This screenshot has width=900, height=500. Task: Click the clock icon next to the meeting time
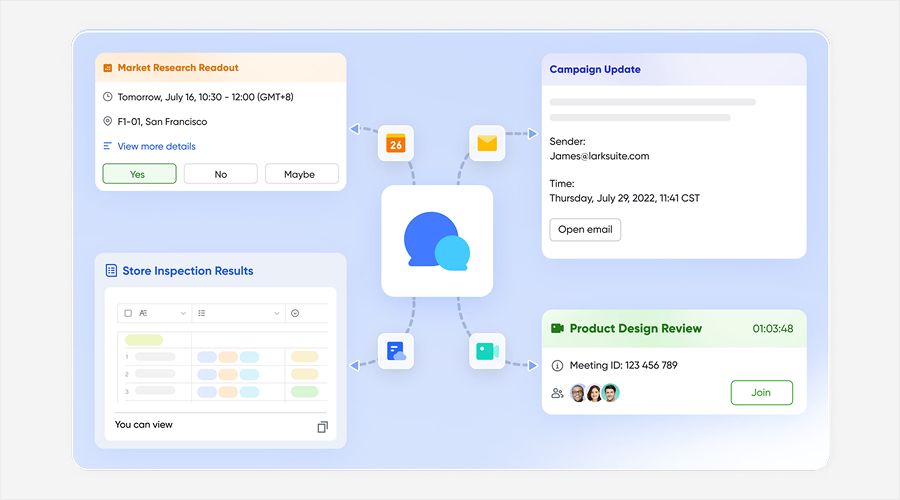point(107,96)
